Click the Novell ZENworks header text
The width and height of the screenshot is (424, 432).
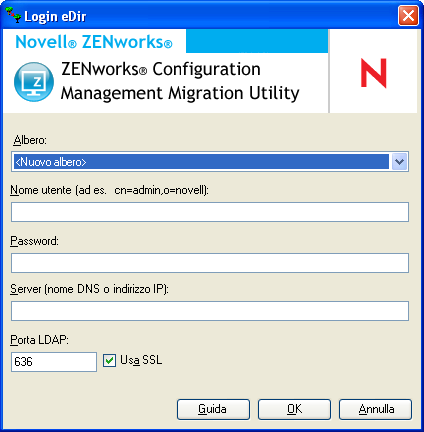[x=94, y=42]
